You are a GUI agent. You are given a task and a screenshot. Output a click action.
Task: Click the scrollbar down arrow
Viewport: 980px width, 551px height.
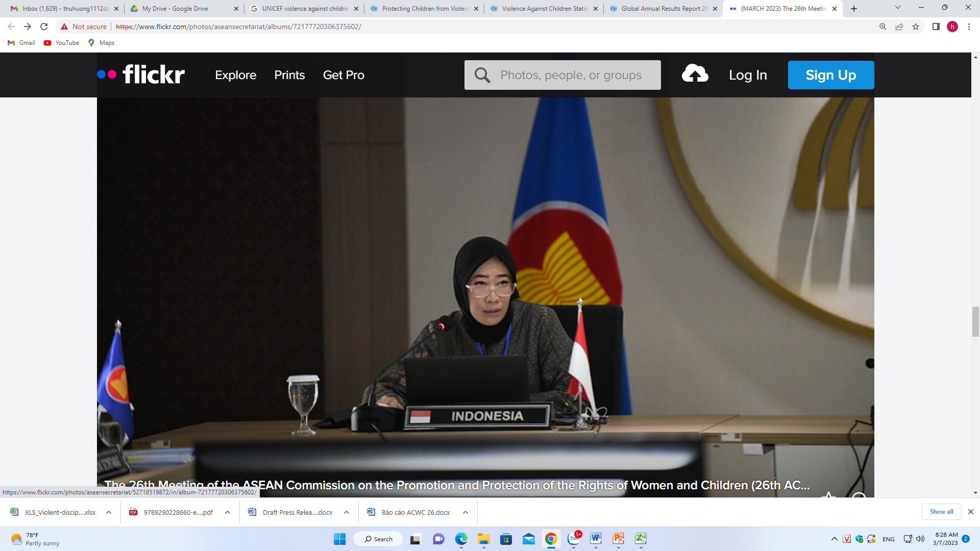975,493
